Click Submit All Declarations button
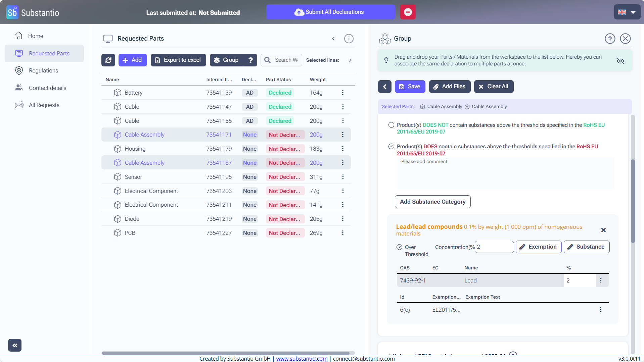The image size is (644, 362). click(x=330, y=12)
